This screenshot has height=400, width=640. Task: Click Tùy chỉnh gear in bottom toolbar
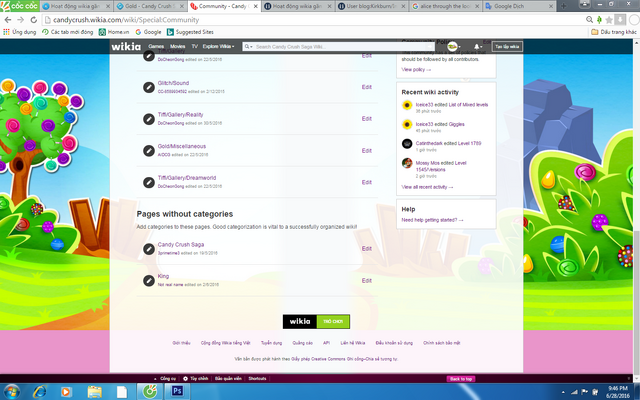coord(196,378)
